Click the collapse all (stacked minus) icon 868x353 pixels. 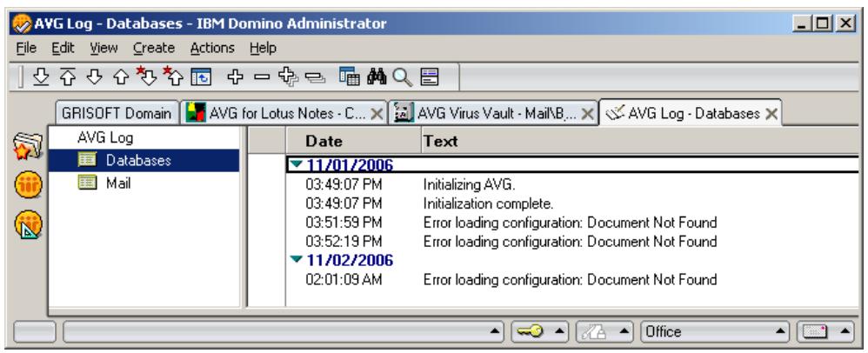pos(316,78)
